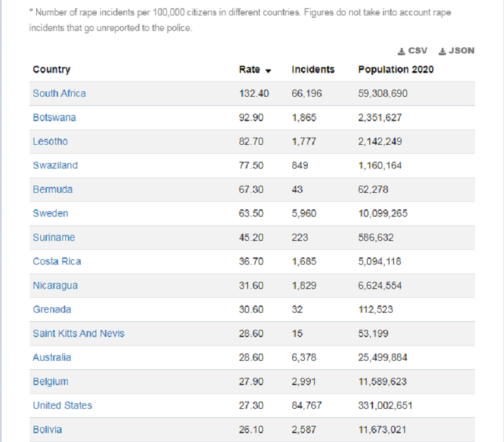This screenshot has width=504, height=442.
Task: Visit the Suriname country page
Action: coord(54,237)
